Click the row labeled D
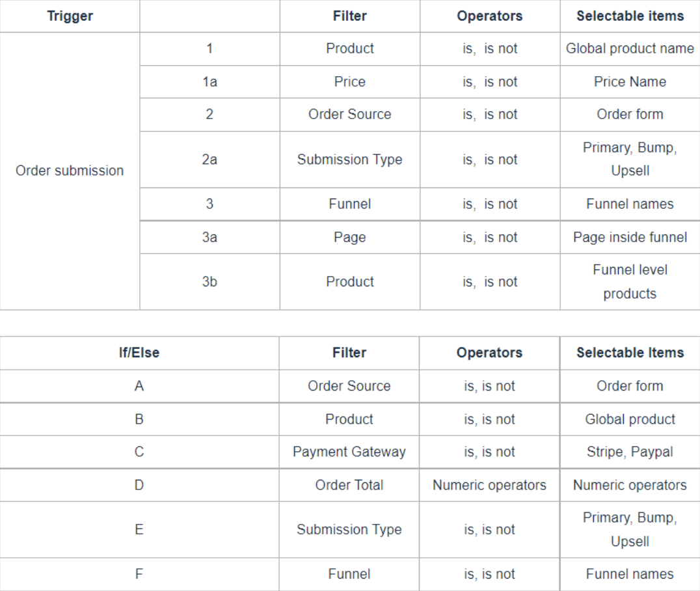This screenshot has width=700, height=591. point(139,486)
